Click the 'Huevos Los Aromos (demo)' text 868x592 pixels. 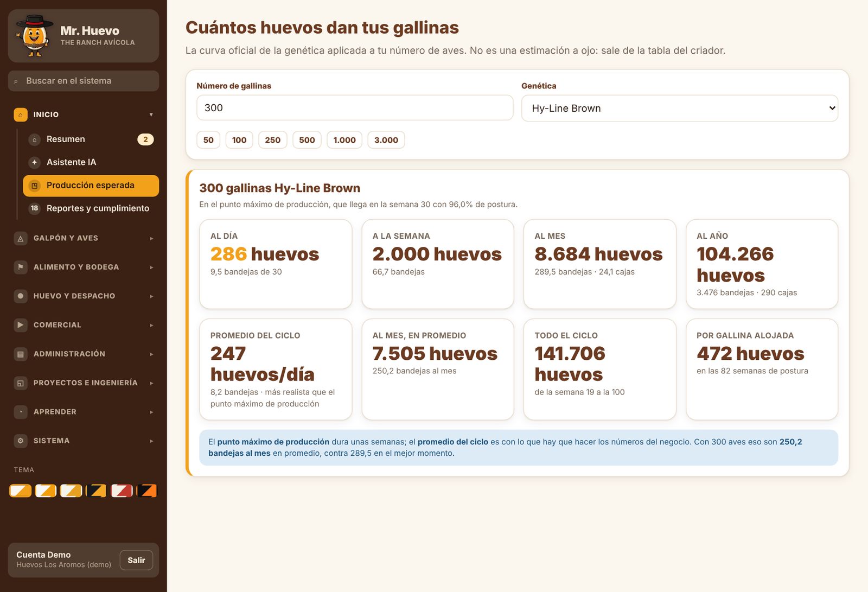pyautogui.click(x=63, y=565)
